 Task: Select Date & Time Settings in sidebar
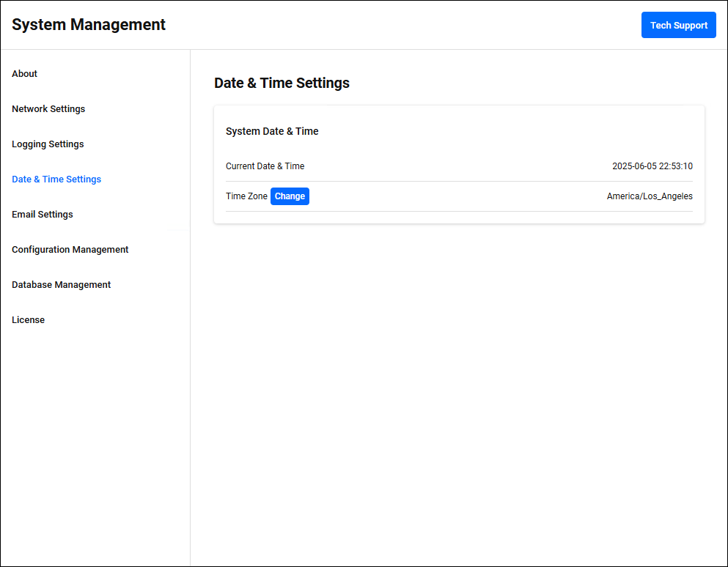click(x=56, y=179)
